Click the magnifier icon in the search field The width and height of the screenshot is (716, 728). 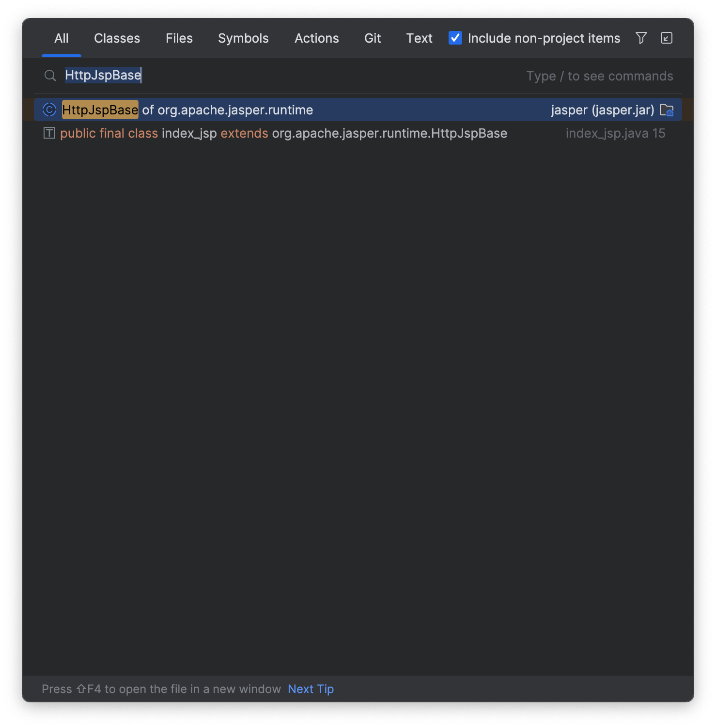[50, 76]
